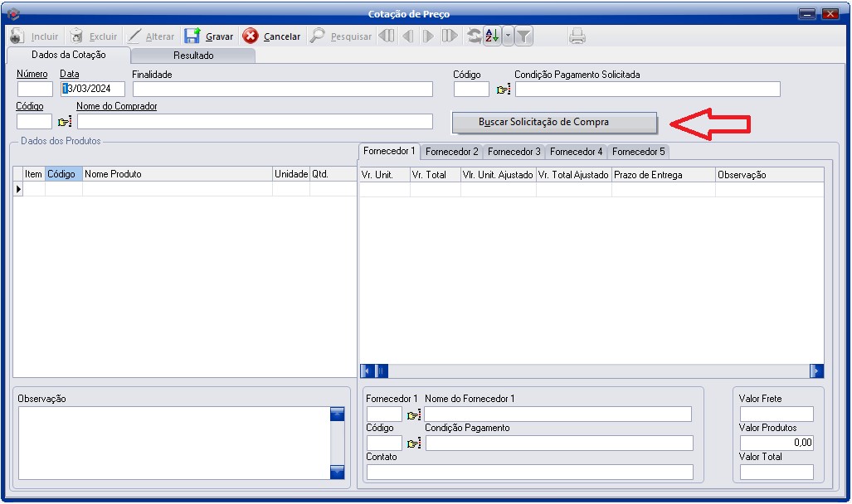The height and width of the screenshot is (504, 852).
Task: Click the filter funnel icon
Action: [x=525, y=36]
